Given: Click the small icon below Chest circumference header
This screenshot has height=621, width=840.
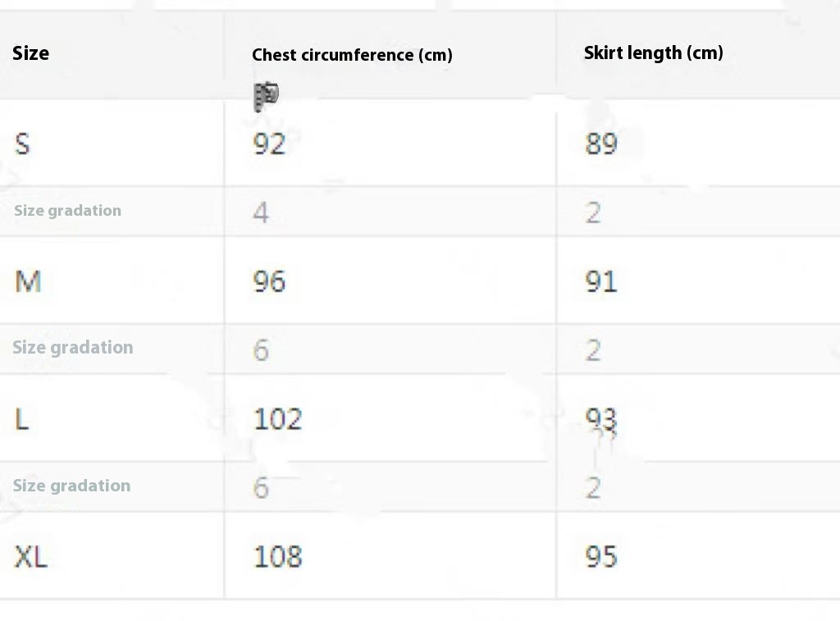Looking at the screenshot, I should click(x=266, y=97).
